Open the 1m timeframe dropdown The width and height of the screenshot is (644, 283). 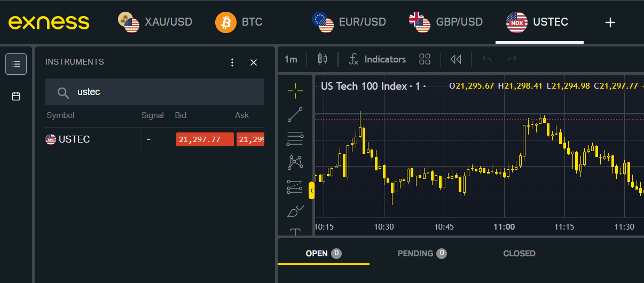coord(290,59)
